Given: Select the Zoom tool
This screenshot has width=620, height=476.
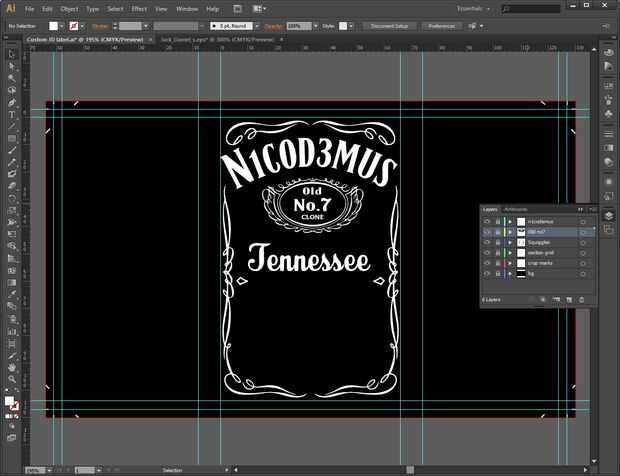Looking at the screenshot, I should pos(12,378).
